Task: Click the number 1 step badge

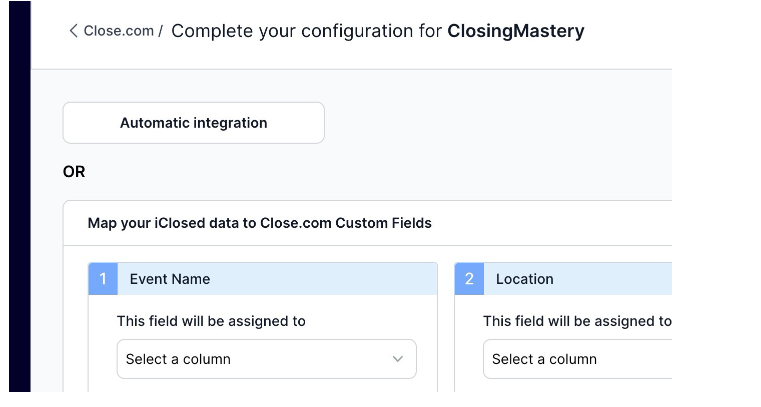Action: click(103, 279)
